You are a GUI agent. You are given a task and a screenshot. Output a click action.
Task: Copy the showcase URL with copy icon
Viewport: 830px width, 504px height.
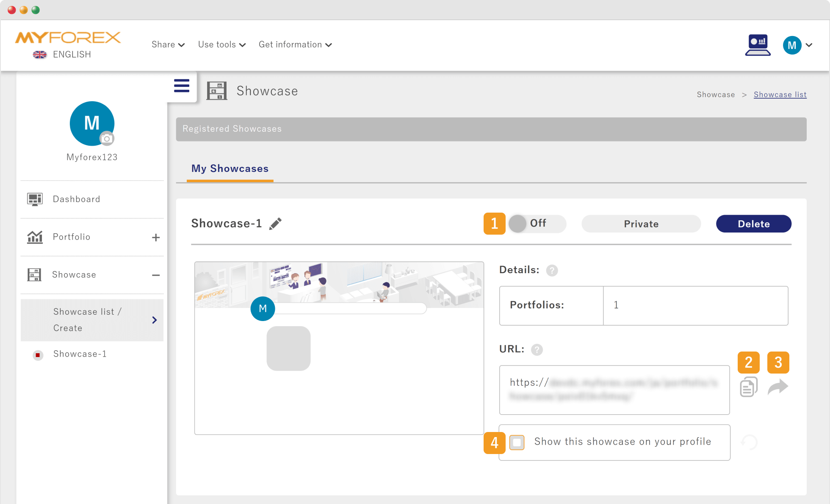748,387
